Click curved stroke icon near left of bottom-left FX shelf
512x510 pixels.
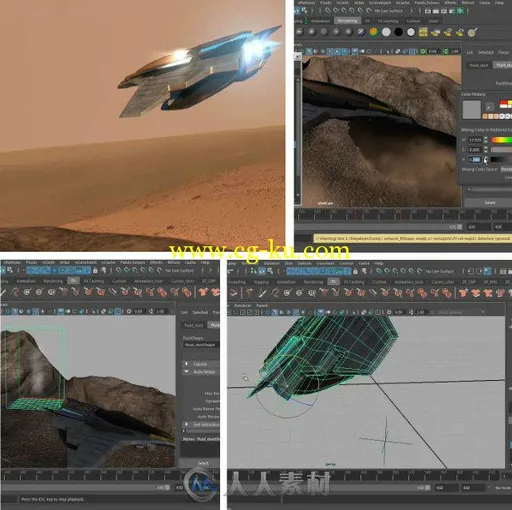pyautogui.click(x=15, y=292)
